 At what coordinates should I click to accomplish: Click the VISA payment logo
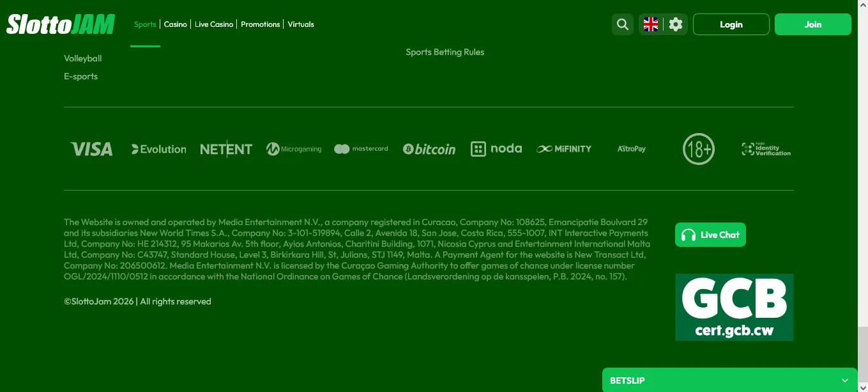coord(91,149)
